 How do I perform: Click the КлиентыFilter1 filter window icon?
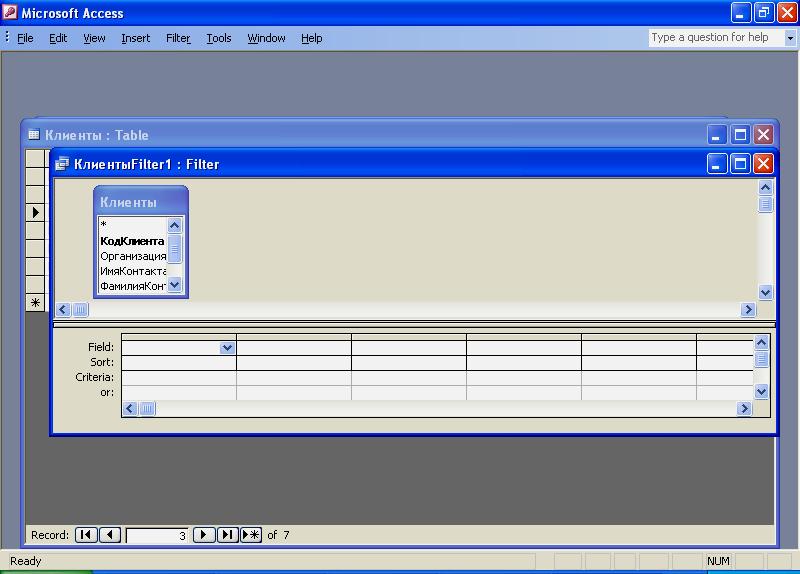62,164
